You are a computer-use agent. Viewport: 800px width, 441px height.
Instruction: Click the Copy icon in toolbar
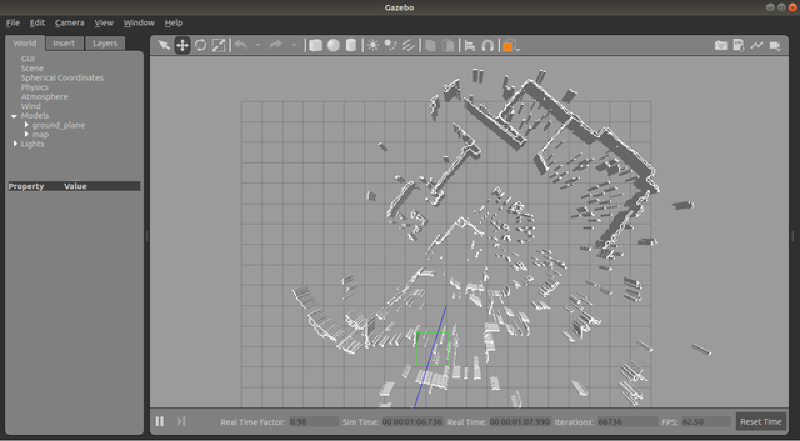(x=430, y=45)
